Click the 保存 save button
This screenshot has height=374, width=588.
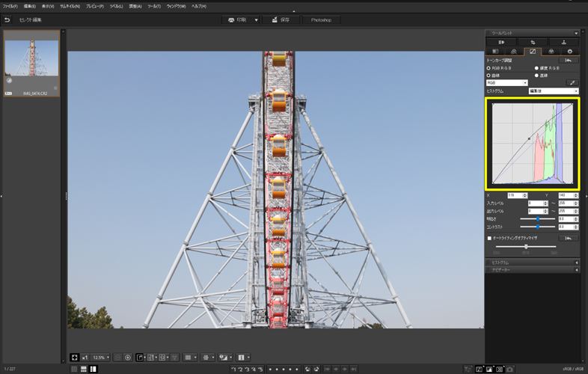pyautogui.click(x=281, y=20)
